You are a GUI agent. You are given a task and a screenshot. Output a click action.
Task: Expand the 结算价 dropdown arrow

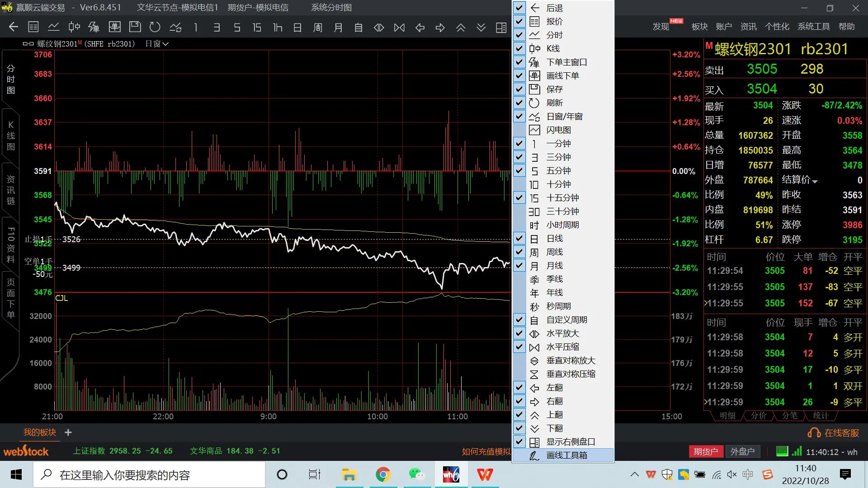pyautogui.click(x=815, y=180)
